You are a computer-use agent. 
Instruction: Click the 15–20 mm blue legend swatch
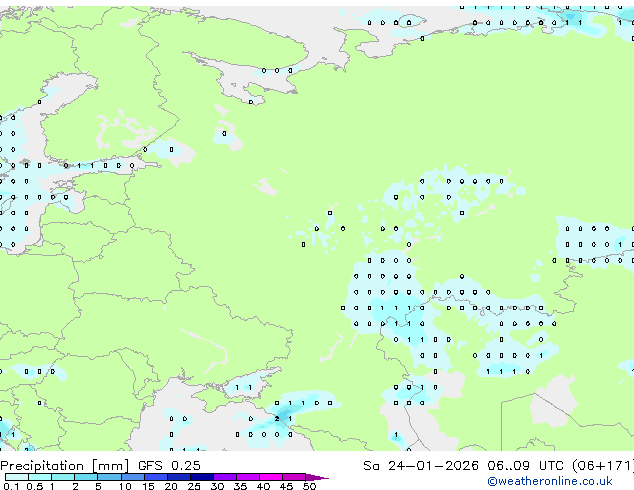click(x=155, y=477)
